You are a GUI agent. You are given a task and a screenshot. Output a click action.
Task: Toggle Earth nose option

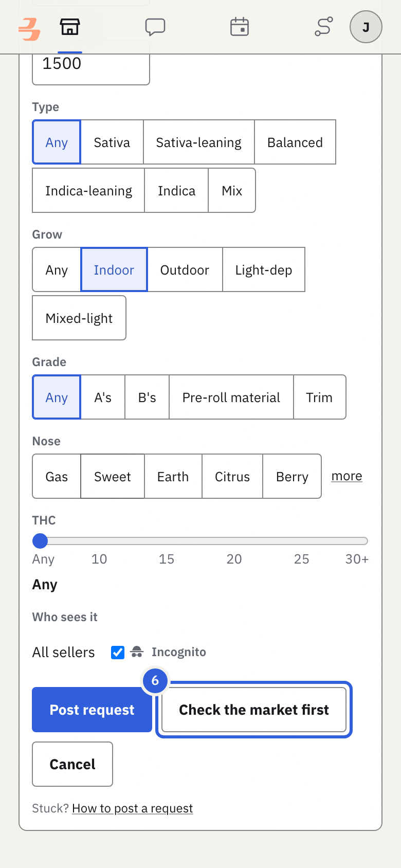point(173,477)
